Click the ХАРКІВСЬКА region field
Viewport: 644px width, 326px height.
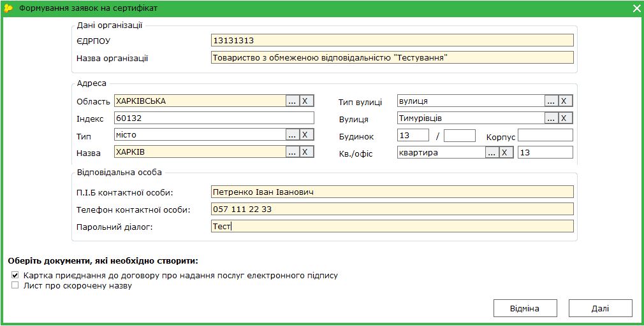coord(200,101)
